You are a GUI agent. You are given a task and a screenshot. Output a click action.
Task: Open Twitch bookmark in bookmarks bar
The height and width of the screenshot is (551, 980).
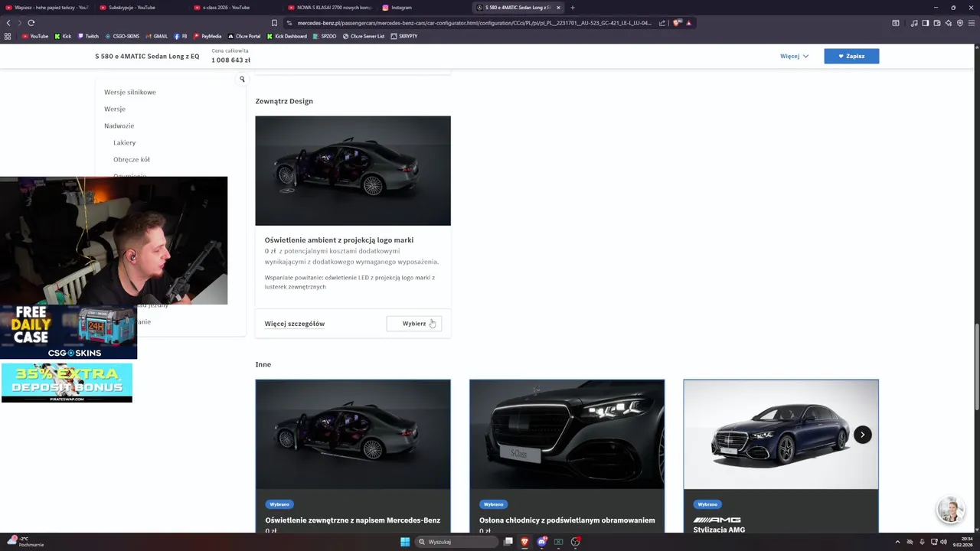tap(88, 36)
